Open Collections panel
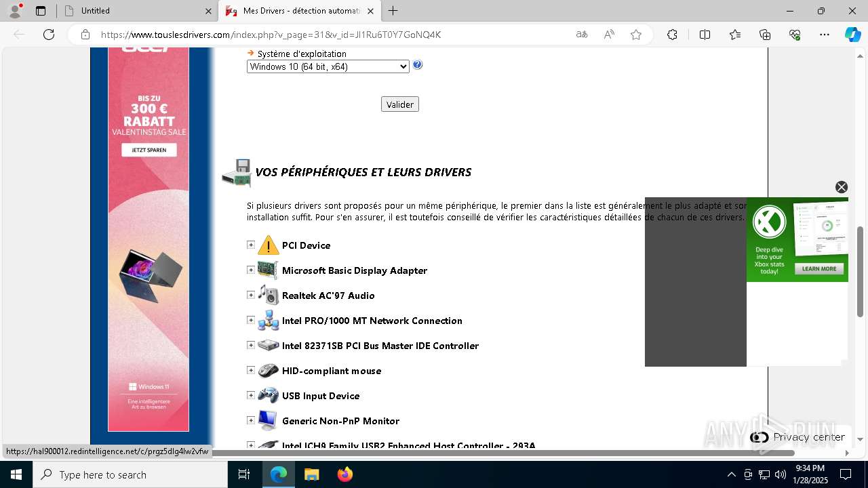 (765, 35)
